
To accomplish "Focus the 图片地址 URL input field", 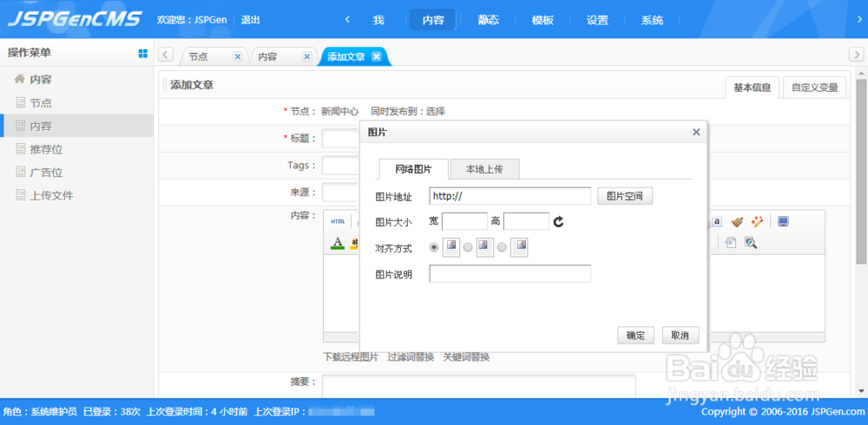I will point(510,196).
